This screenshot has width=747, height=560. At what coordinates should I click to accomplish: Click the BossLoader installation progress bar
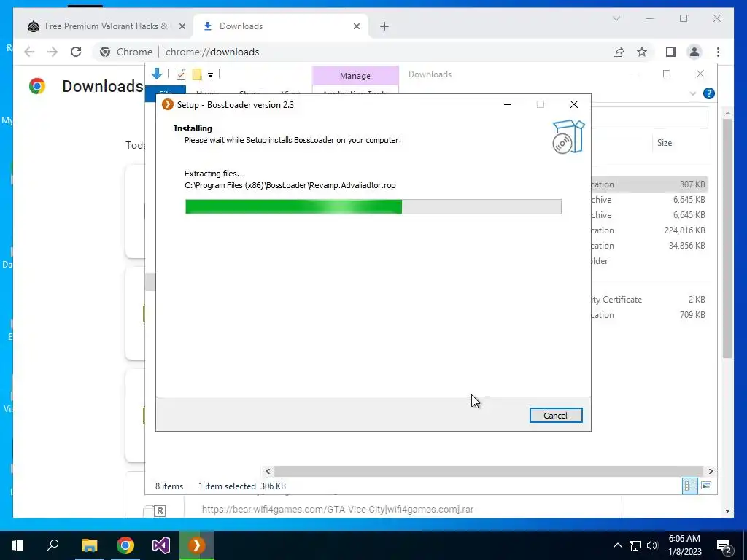pyautogui.click(x=373, y=206)
